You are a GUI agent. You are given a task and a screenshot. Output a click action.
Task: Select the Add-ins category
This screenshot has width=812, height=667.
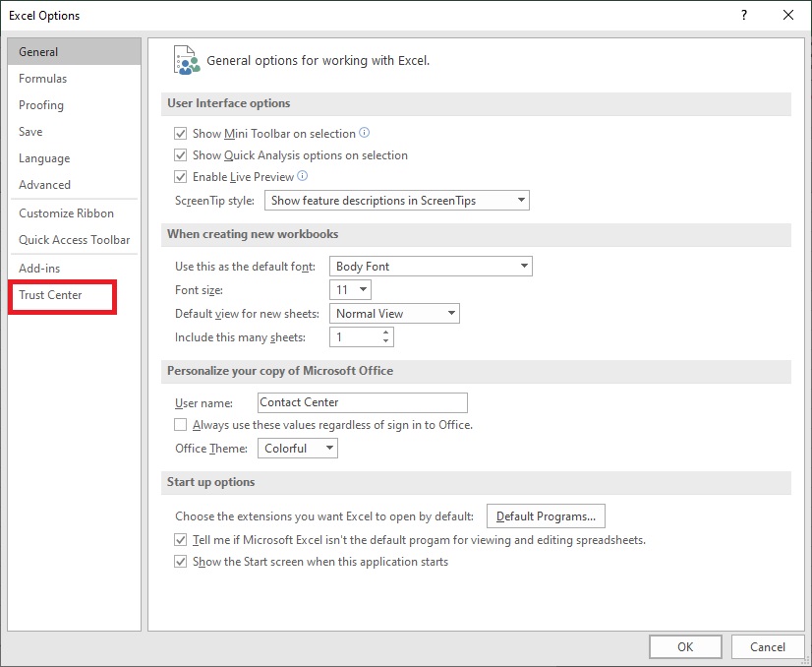pos(74,269)
